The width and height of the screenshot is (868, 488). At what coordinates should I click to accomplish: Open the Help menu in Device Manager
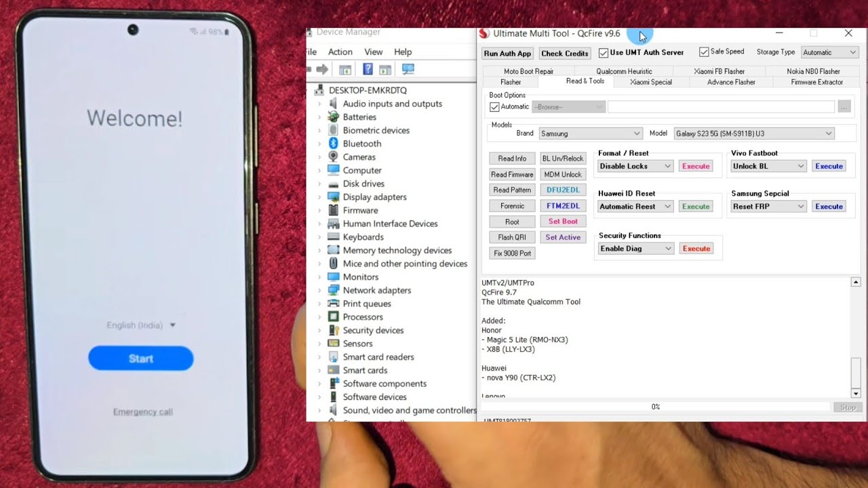click(403, 52)
